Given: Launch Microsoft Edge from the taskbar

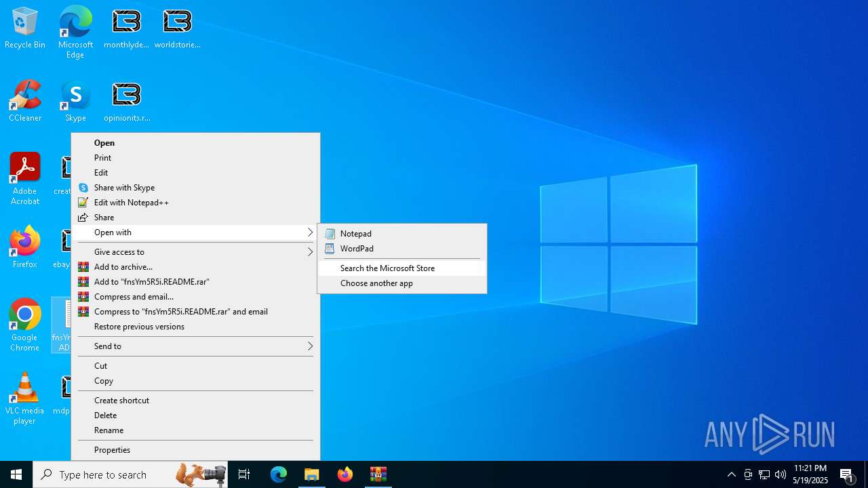Looking at the screenshot, I should [x=279, y=474].
